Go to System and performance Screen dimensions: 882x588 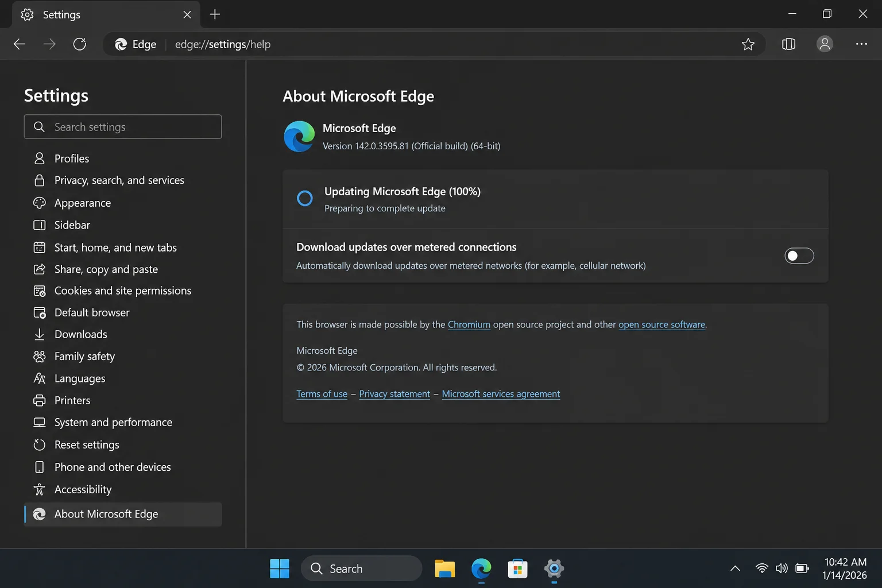click(x=123, y=422)
